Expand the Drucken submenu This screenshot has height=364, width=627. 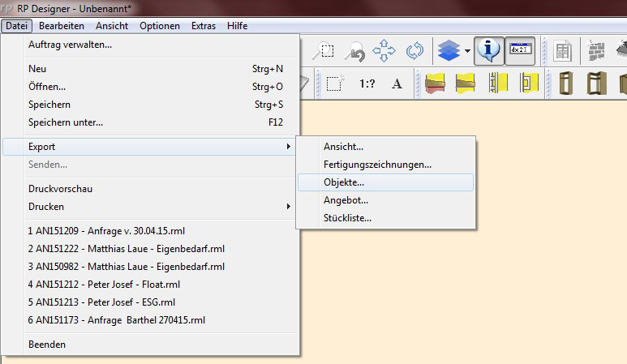(x=150, y=207)
